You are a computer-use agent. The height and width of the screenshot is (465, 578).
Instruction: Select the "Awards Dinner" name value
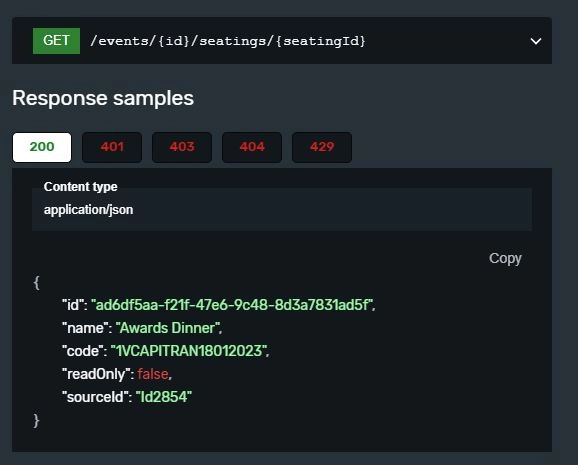(x=168, y=328)
